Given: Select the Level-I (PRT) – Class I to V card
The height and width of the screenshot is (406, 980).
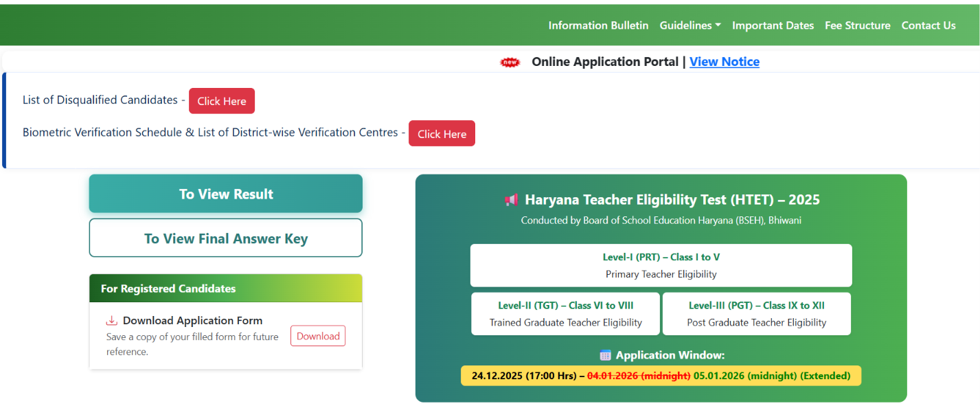Looking at the screenshot, I should [661, 265].
